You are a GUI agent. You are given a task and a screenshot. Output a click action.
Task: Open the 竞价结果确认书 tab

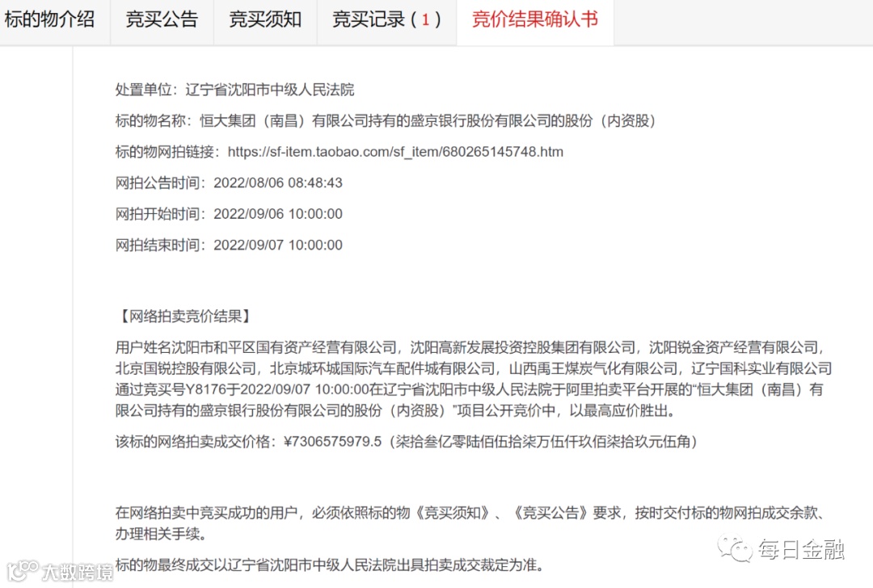tap(534, 19)
